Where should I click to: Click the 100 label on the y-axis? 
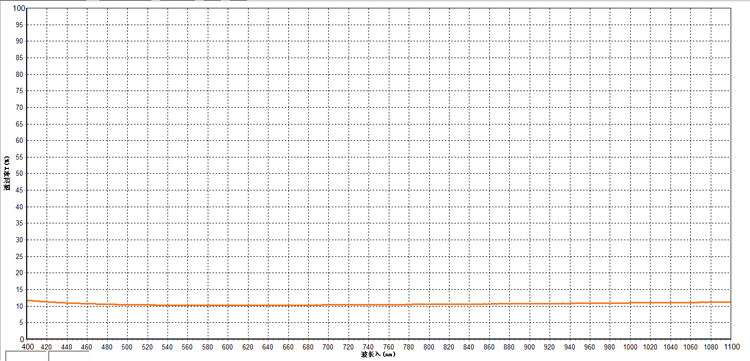(18, 8)
